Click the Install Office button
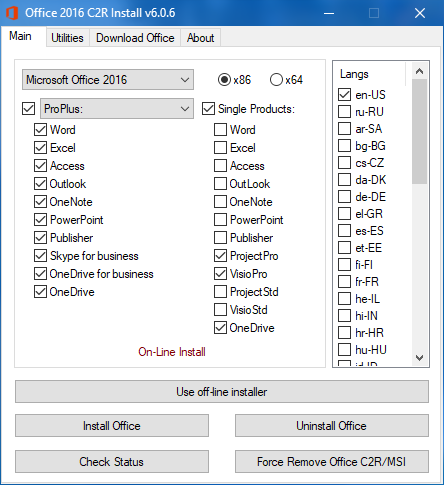The width and height of the screenshot is (444, 485). click(112, 426)
